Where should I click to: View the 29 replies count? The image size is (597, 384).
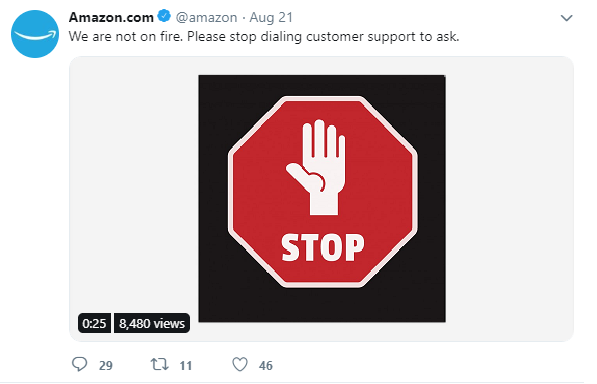(106, 366)
